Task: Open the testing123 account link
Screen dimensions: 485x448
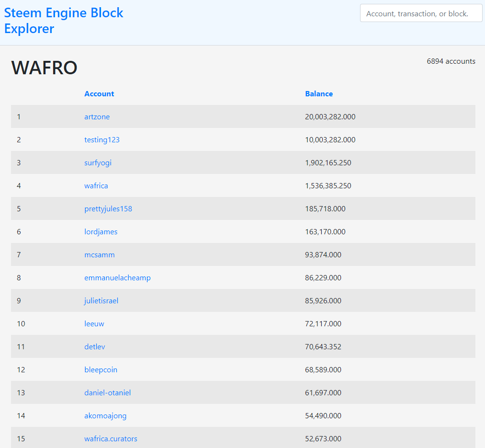Action: [102, 140]
